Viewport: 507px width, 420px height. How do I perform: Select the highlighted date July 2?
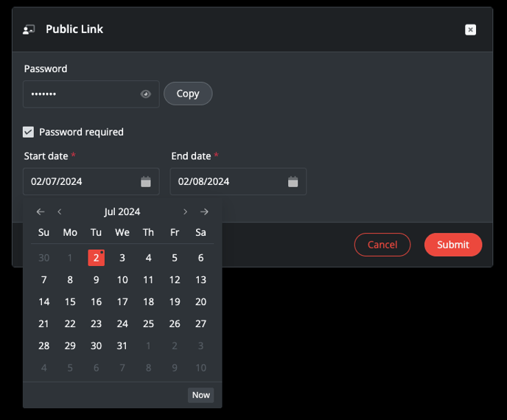click(x=96, y=258)
